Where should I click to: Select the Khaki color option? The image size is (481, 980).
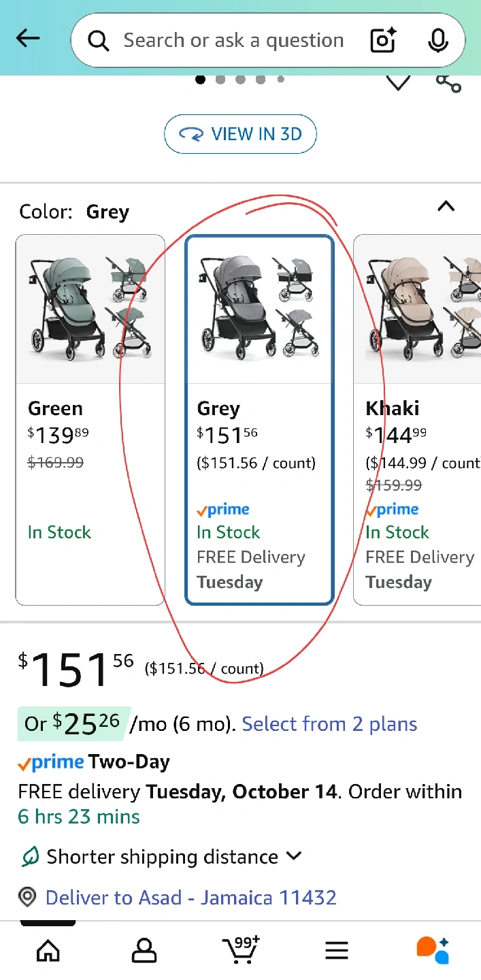point(418,419)
